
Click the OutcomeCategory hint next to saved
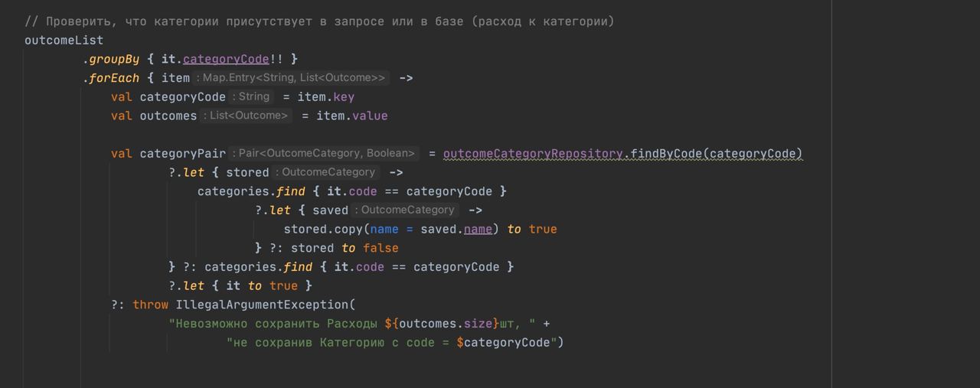[406, 210]
